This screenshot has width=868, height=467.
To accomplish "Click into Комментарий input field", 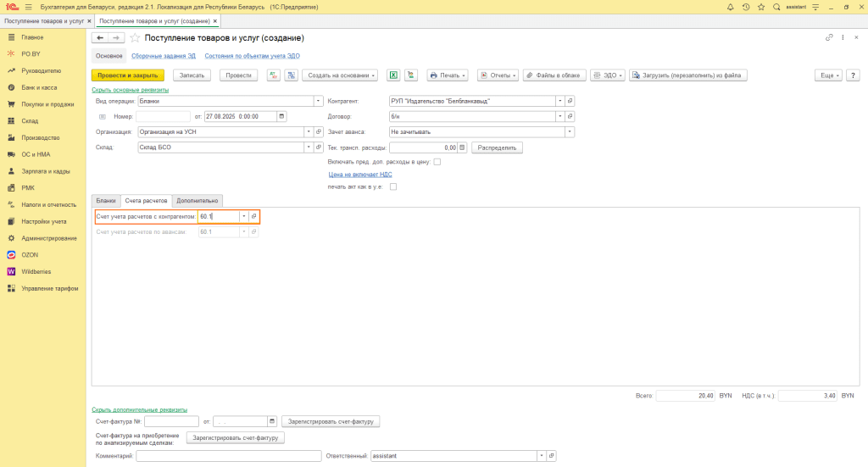I will (229, 456).
